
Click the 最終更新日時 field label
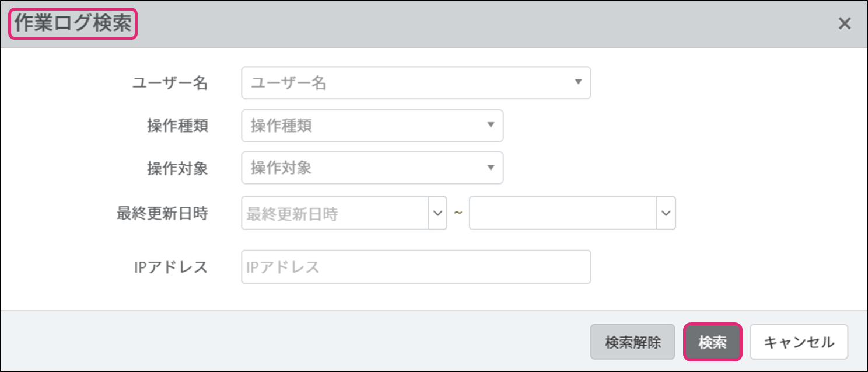[x=162, y=214]
